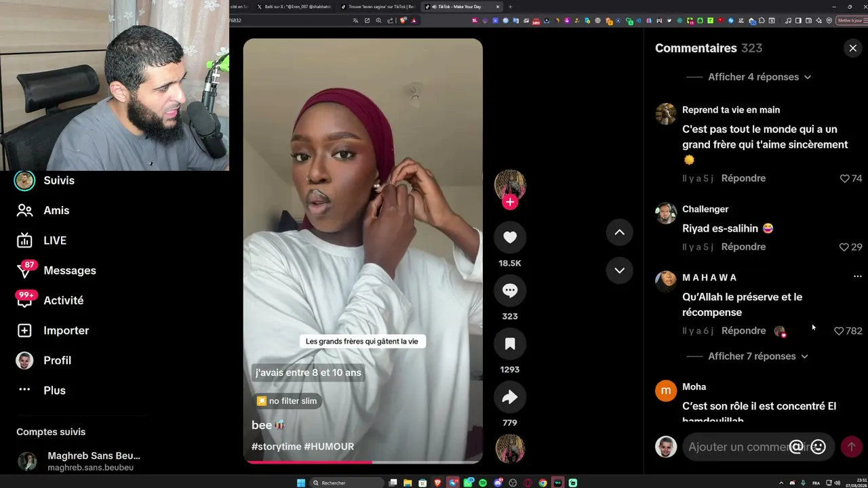Open more options on M A H A W A's comment

point(857,277)
